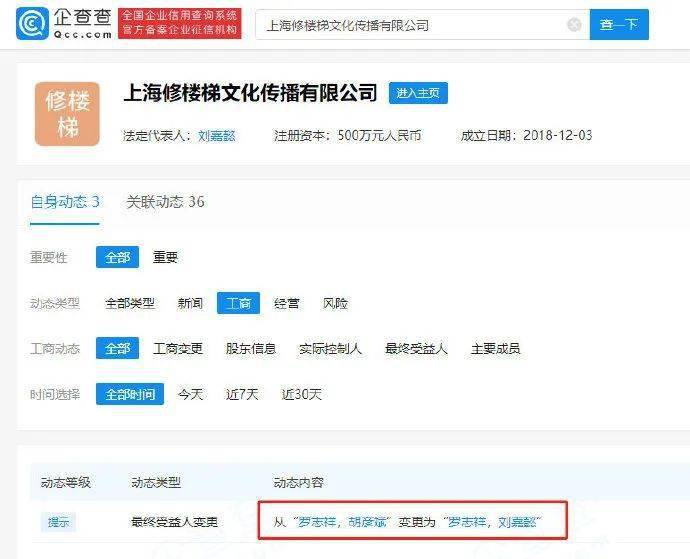The width and height of the screenshot is (690, 559).
Task: Click the Qcc.com logo icon
Action: (32, 24)
